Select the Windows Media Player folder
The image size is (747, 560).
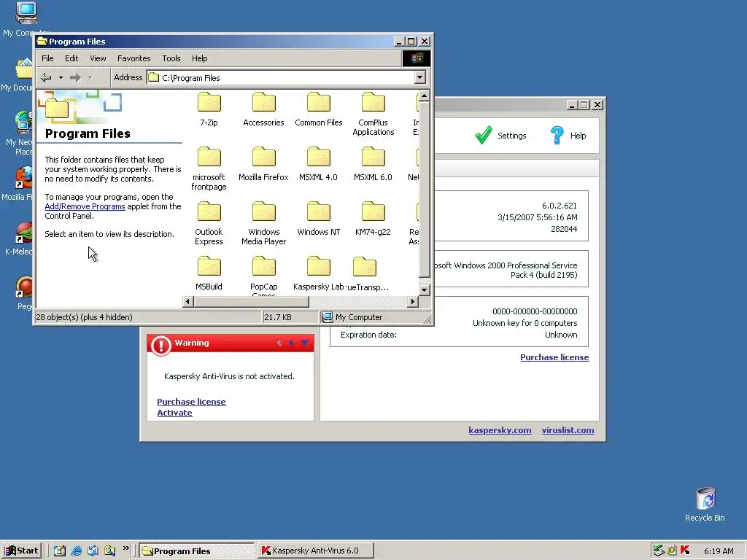click(x=263, y=223)
